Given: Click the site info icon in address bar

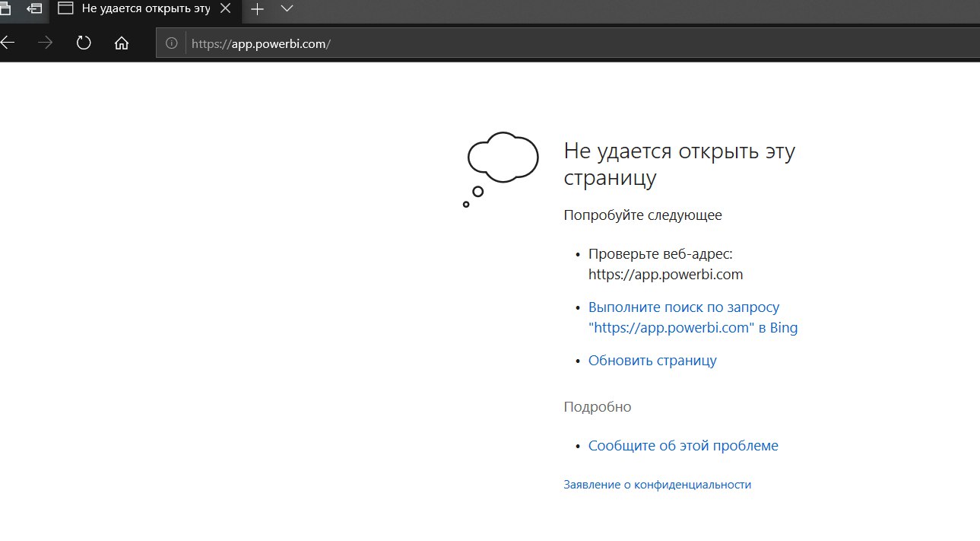Looking at the screenshot, I should pos(172,43).
